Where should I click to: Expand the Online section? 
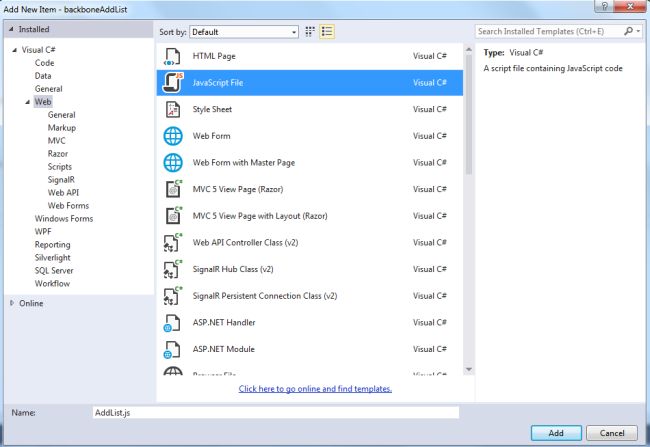(x=12, y=303)
